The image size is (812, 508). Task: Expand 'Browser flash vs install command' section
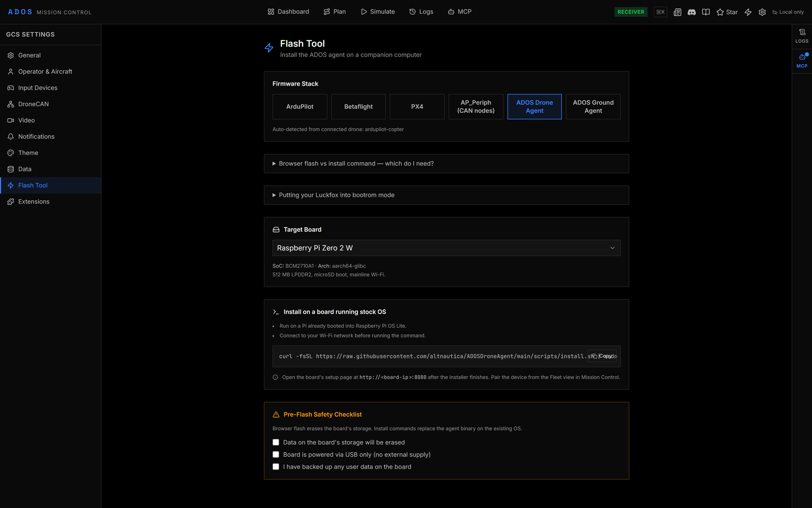click(x=446, y=164)
